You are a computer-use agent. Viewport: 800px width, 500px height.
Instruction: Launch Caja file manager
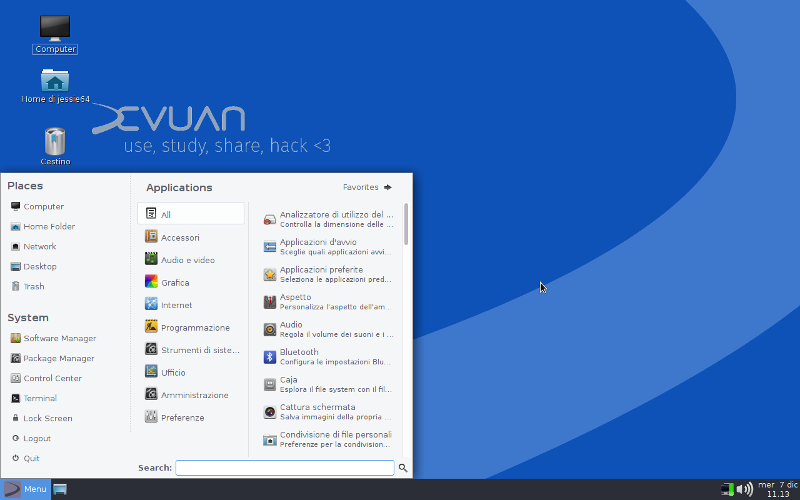(328, 384)
